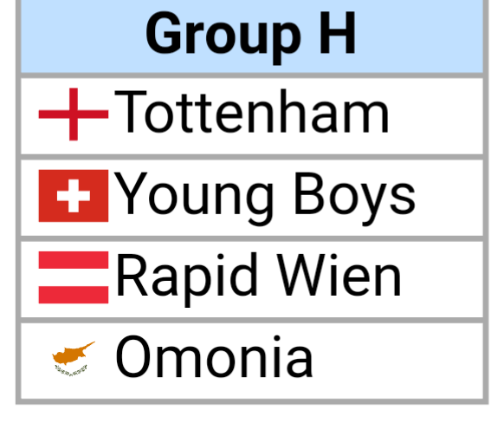Screen dimensions: 504x430
Task: Open the Tottenham team link
Action: pyautogui.click(x=252, y=112)
